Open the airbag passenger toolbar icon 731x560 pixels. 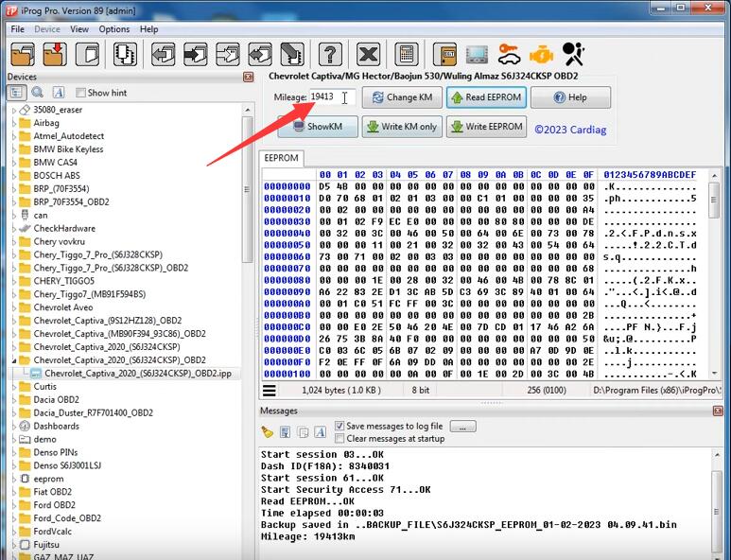573,54
